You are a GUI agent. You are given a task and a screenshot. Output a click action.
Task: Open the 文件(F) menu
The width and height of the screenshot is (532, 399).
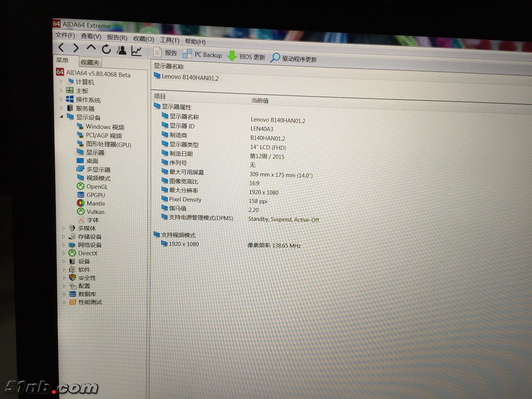coord(65,35)
